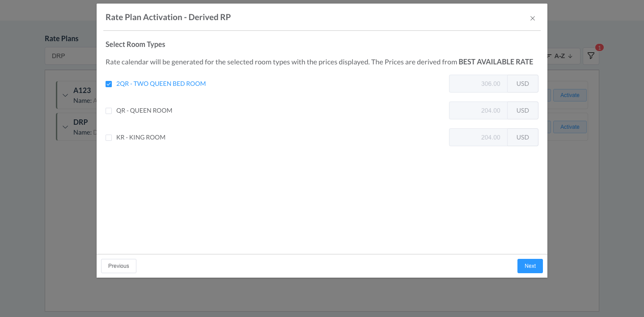Click the red filter count badge
The width and height of the screenshot is (644, 317).
coord(599,47)
